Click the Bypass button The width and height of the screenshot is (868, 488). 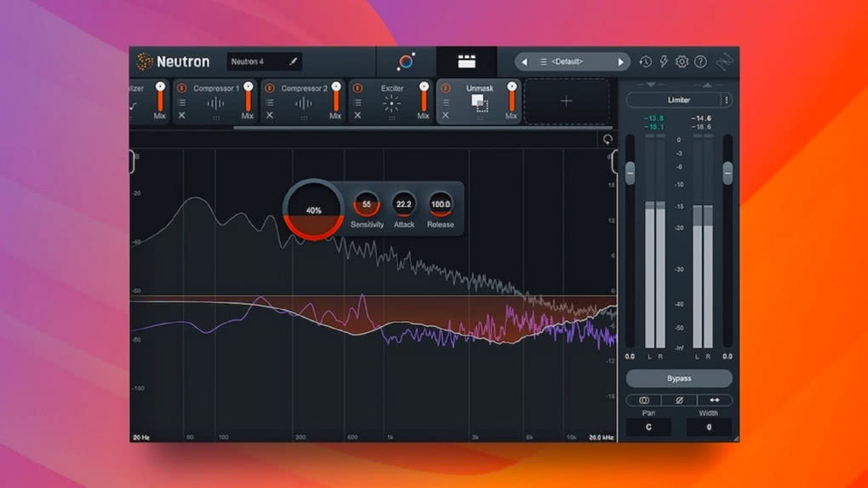679,378
